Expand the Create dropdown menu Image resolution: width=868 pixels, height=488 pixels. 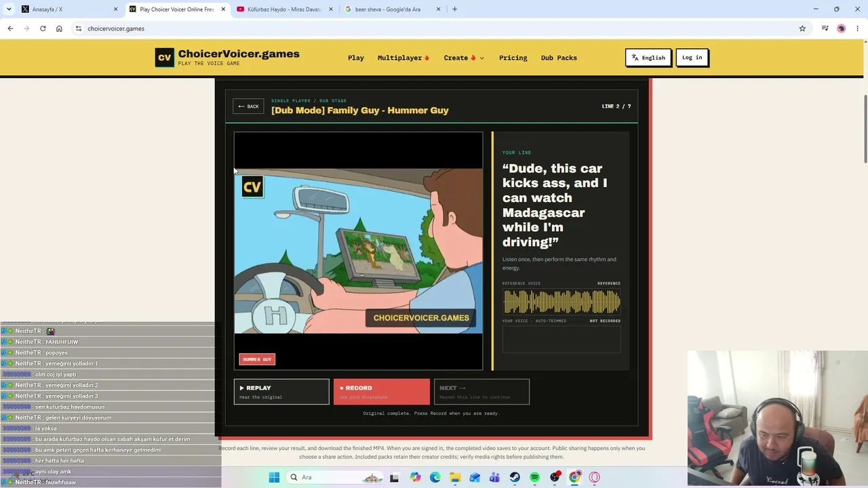(x=464, y=58)
